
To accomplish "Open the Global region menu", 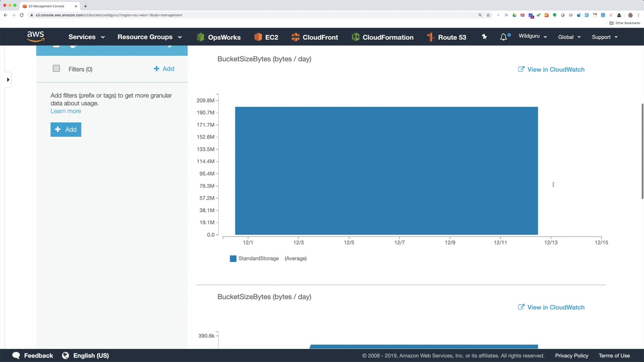I will coord(570,37).
